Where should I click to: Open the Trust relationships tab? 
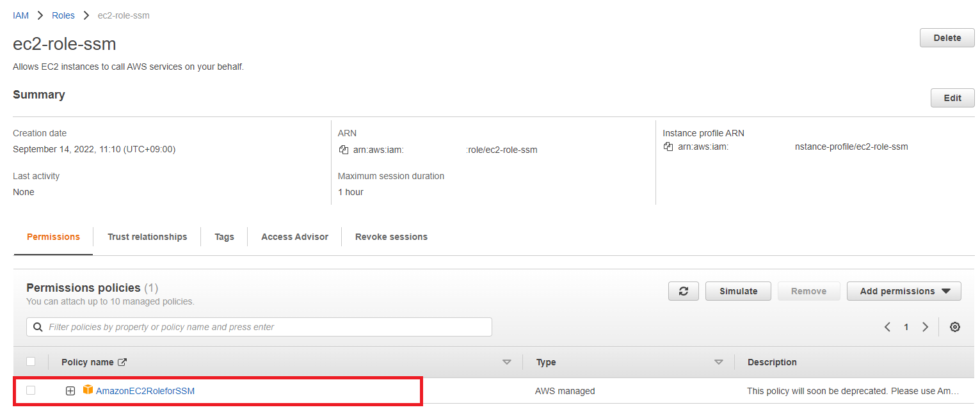[147, 237]
